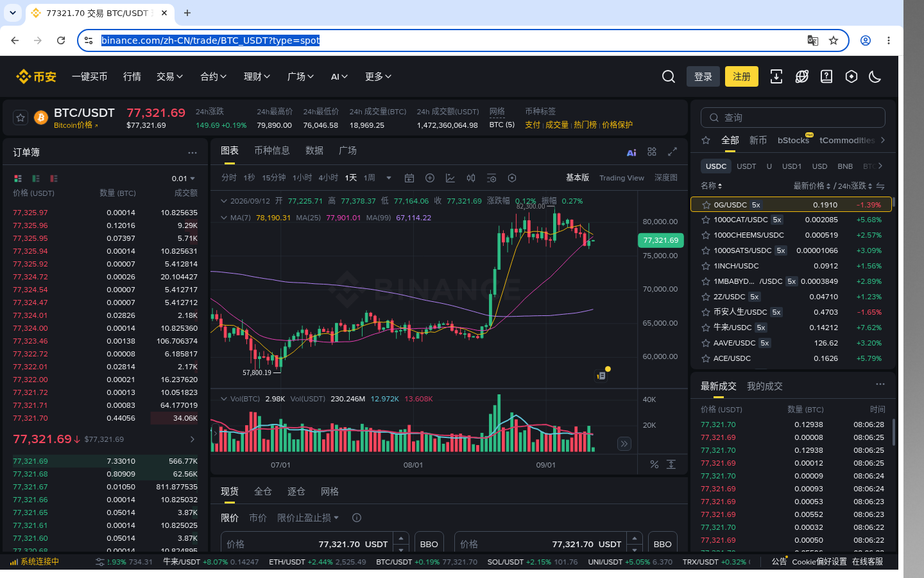Open Cookie偏好设置 in footer
Image resolution: width=924 pixels, height=578 pixels.
coord(819,561)
